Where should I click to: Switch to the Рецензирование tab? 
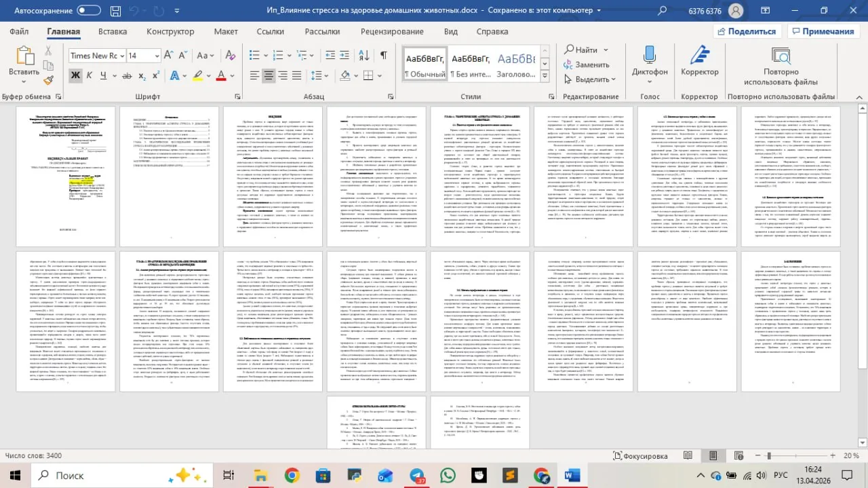(x=392, y=31)
